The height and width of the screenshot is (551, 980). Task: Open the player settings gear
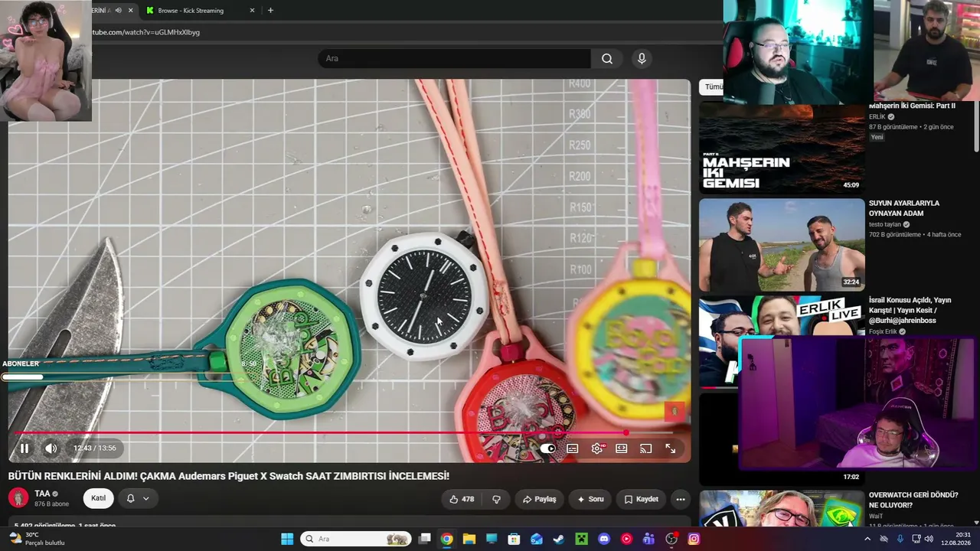coord(597,448)
